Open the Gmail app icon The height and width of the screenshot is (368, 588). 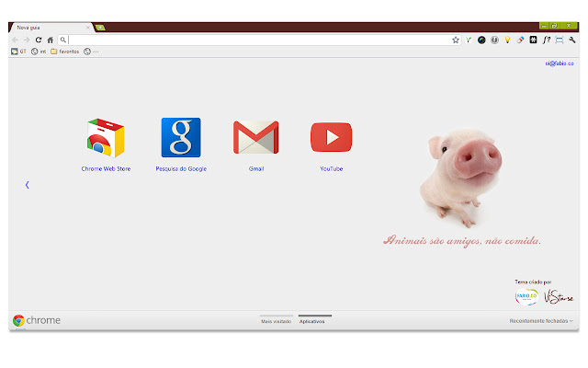256,137
